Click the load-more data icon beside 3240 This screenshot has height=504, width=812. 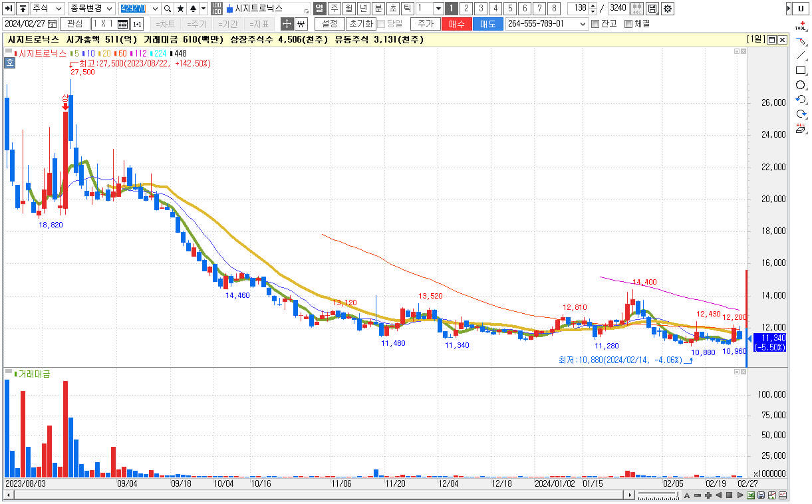point(636,9)
